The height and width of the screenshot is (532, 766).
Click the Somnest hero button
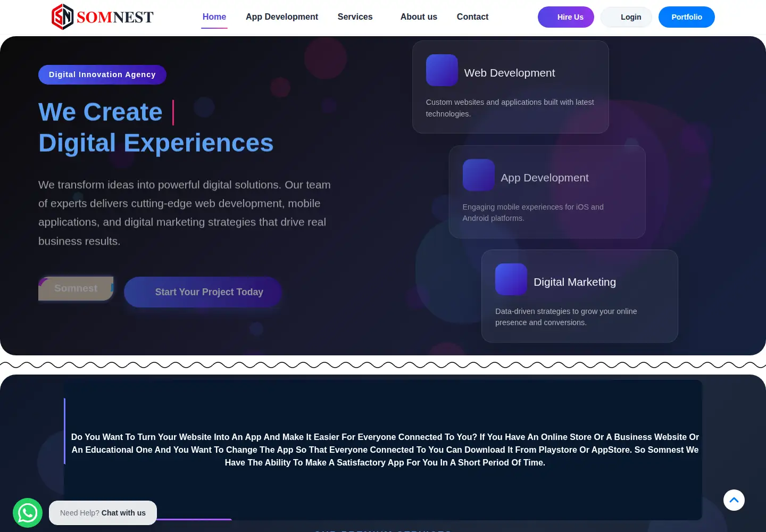[76, 288]
